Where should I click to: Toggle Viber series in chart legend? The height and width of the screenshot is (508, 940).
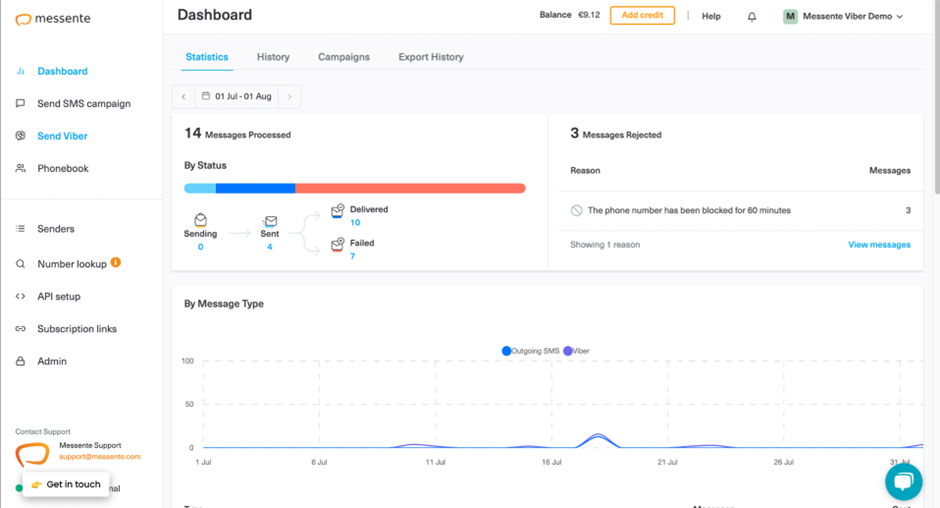pos(577,351)
